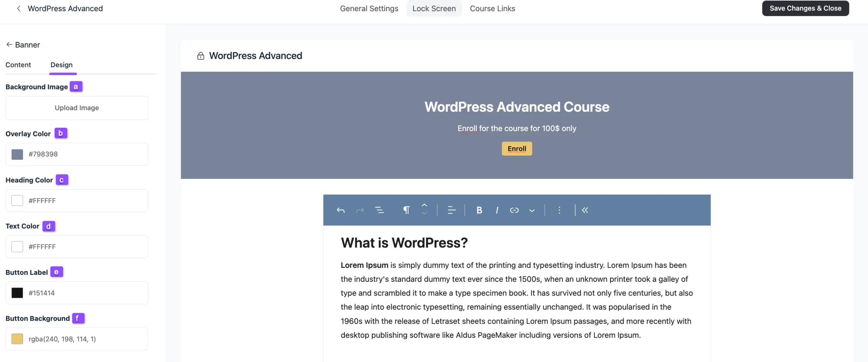Select the Design tab

click(62, 65)
